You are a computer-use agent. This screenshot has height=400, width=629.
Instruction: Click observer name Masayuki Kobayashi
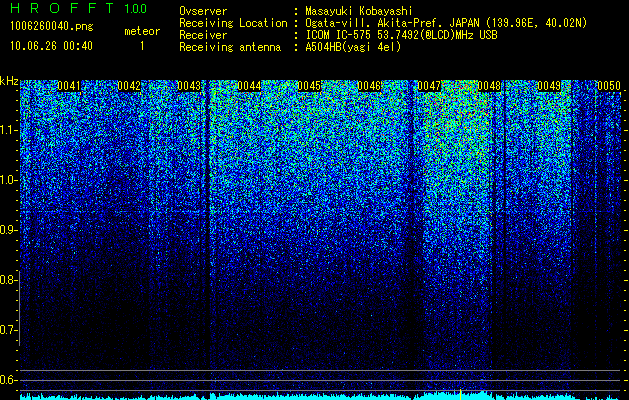pos(358,11)
